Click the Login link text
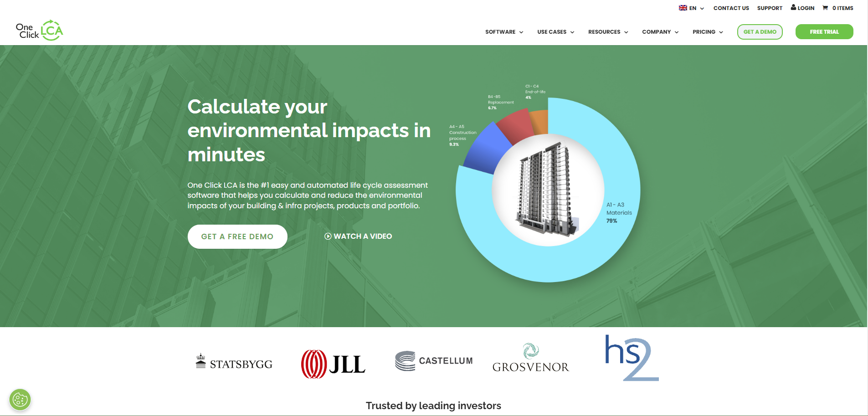The height and width of the screenshot is (416, 868). 806,8
